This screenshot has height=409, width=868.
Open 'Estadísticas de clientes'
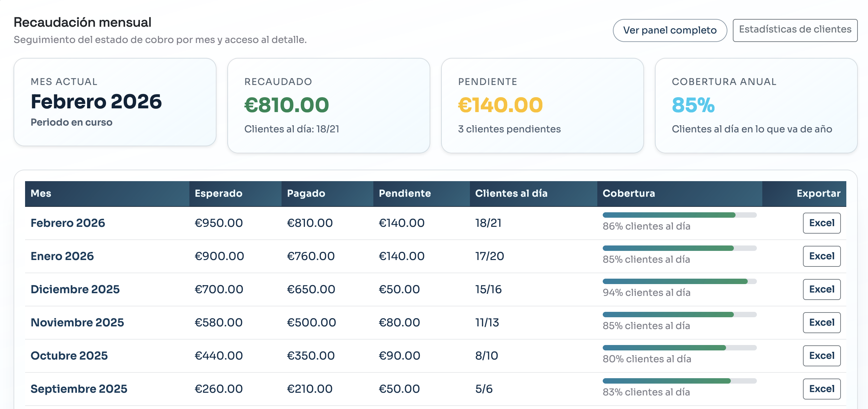(x=794, y=29)
